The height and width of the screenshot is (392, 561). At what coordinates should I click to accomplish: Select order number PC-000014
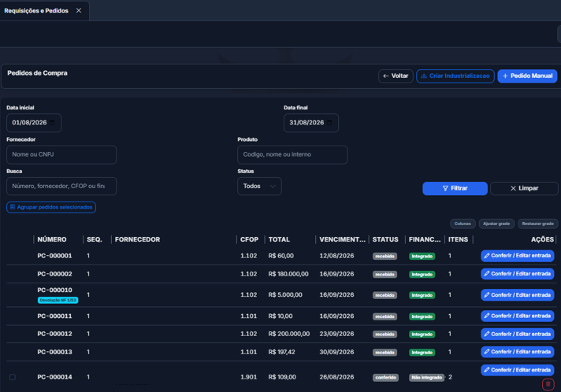(x=54, y=377)
